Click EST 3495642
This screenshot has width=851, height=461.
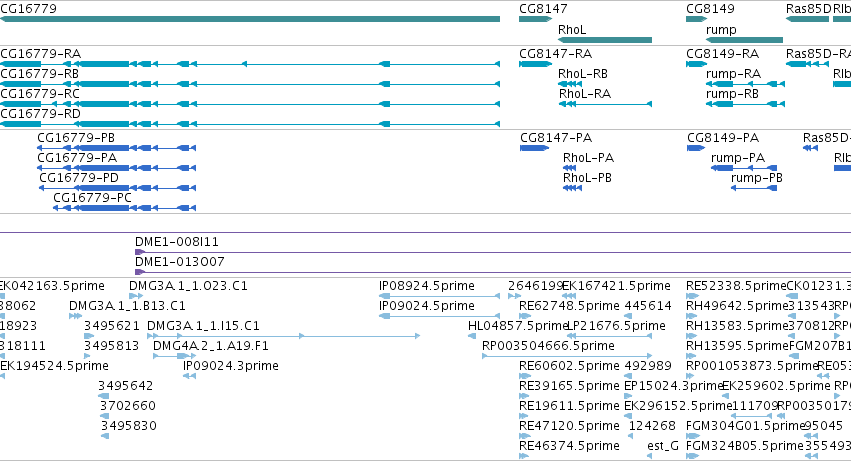[x=104, y=396]
